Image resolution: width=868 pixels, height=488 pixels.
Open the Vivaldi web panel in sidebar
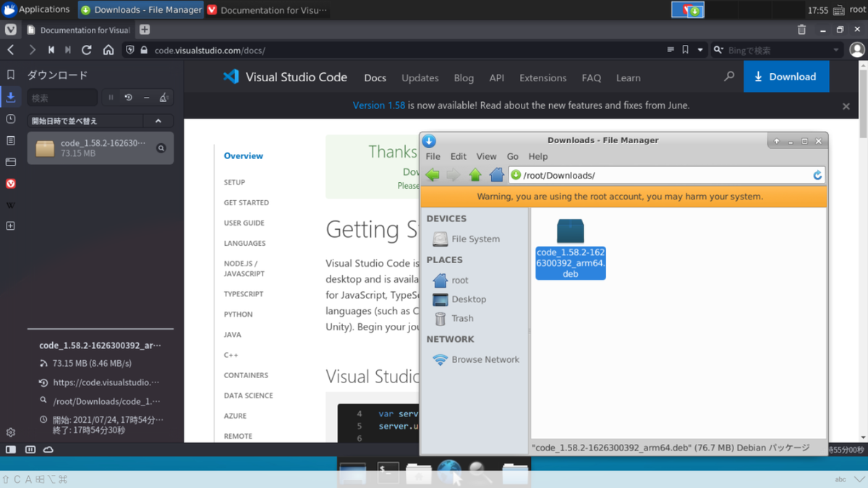click(x=11, y=184)
